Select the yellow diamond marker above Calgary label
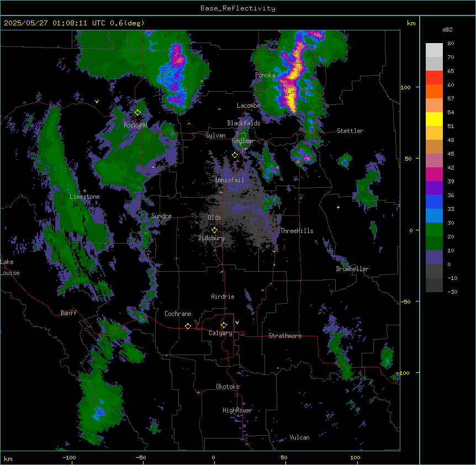The height and width of the screenshot is (465, 476). [x=224, y=325]
